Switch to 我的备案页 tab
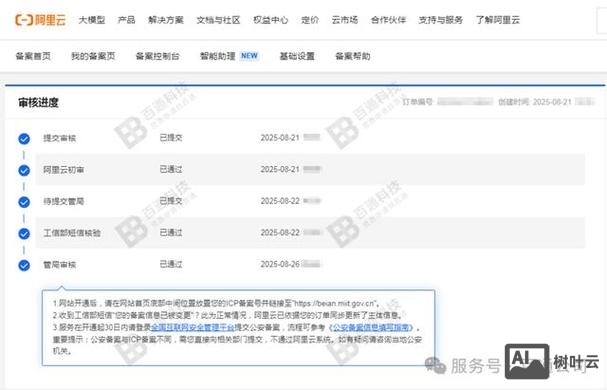Image resolution: width=607 pixels, height=390 pixels. [x=93, y=56]
